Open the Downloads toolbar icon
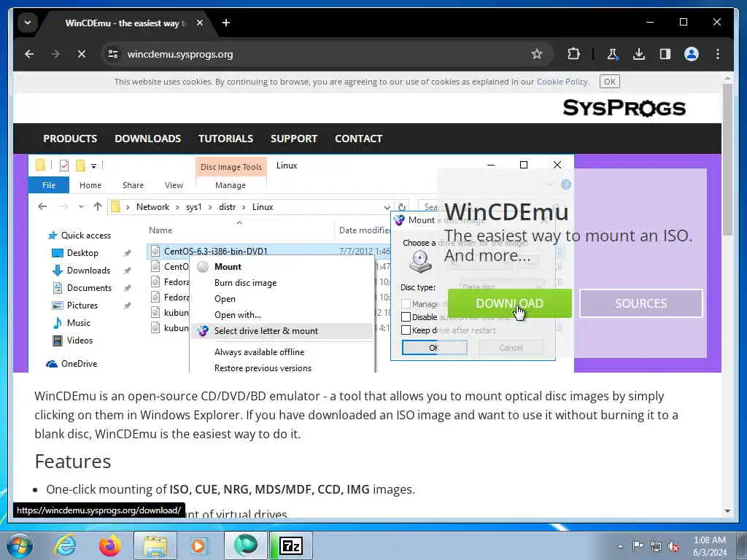747x560 pixels. pos(639,54)
